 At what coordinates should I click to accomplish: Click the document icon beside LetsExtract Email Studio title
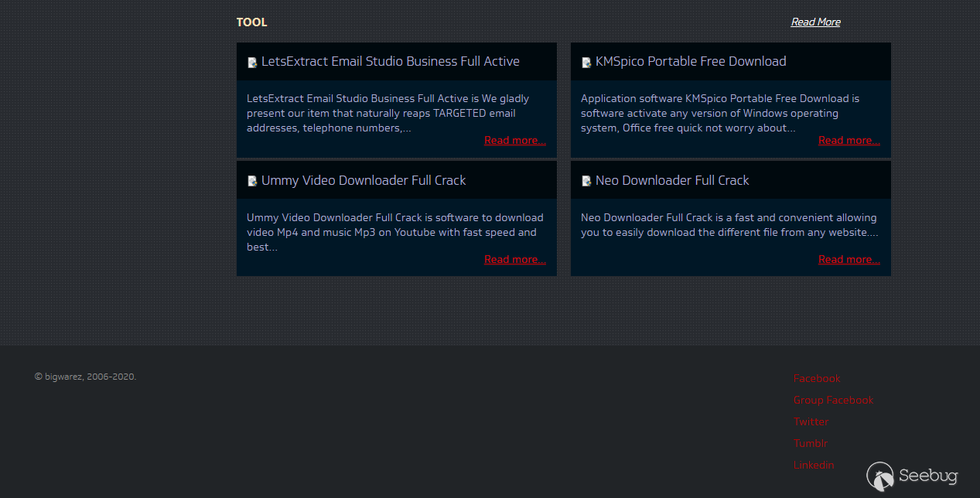[252, 63]
